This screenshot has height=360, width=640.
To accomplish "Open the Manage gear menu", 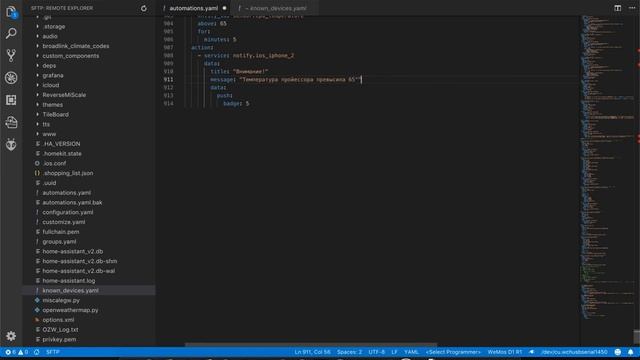I will pos(11,336).
